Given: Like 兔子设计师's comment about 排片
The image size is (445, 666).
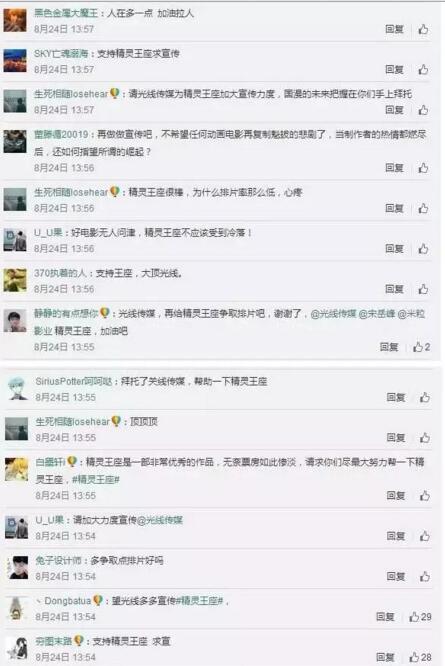Looking at the screenshot, I should pyautogui.click(x=425, y=576).
